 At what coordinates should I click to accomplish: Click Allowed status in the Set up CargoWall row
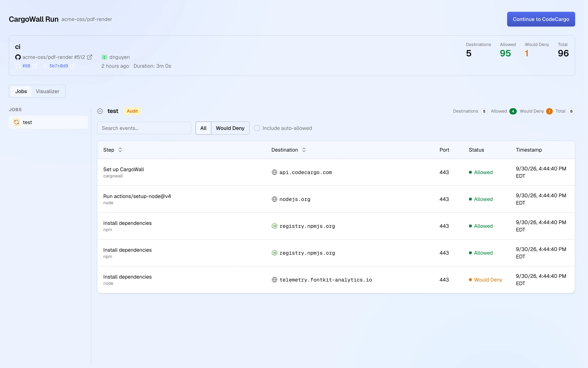click(x=481, y=172)
